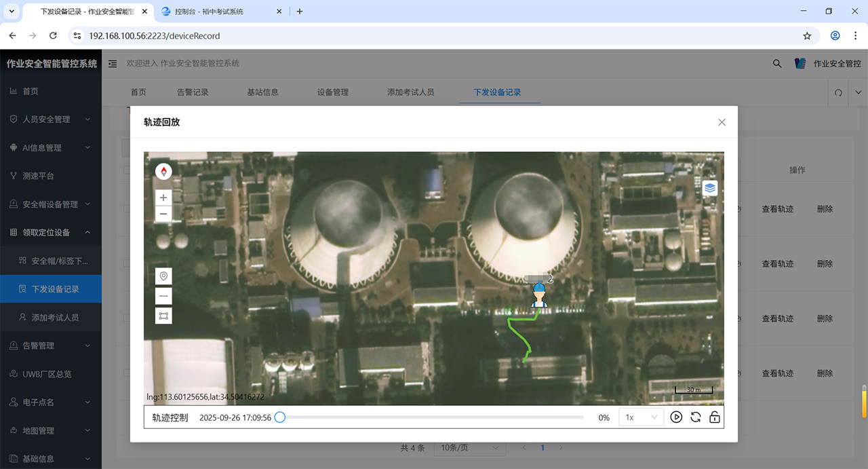Image resolution: width=868 pixels, height=469 pixels.
Task: Start trajectory playback with the play button
Action: click(676, 417)
